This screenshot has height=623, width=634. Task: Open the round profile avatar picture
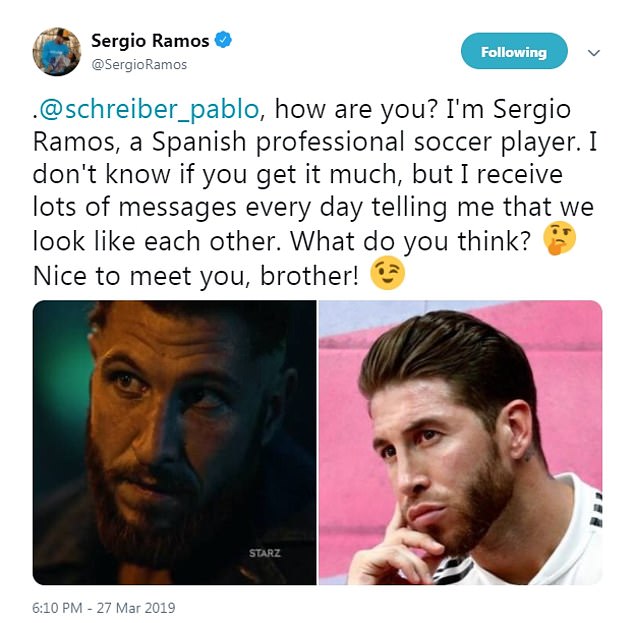tap(57, 52)
